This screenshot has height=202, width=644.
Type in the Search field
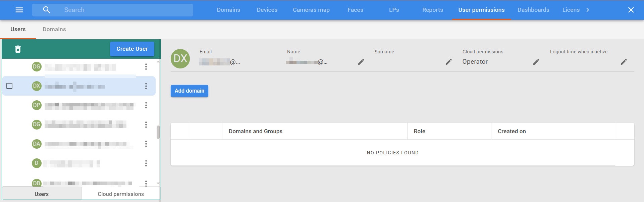click(124, 10)
